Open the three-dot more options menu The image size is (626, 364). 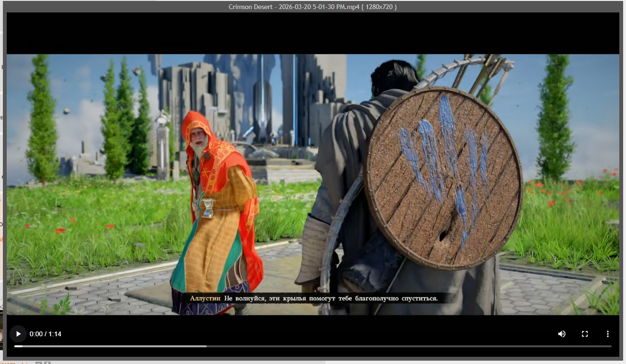point(608,334)
